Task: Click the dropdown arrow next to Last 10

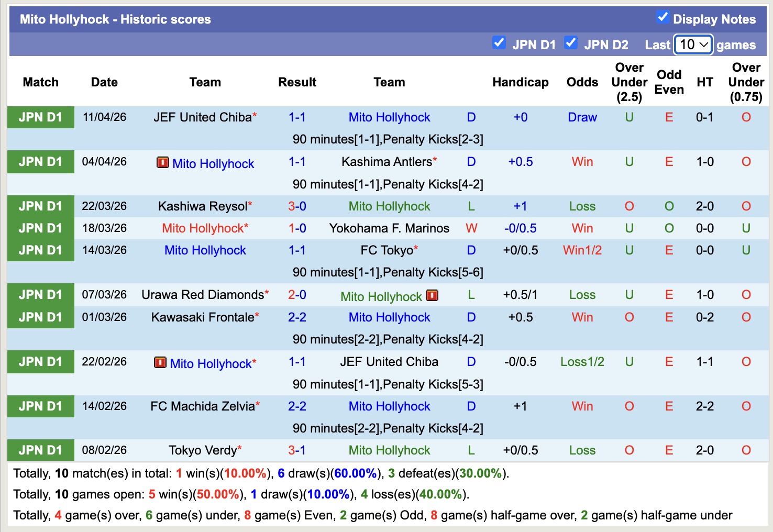Action: [x=703, y=45]
